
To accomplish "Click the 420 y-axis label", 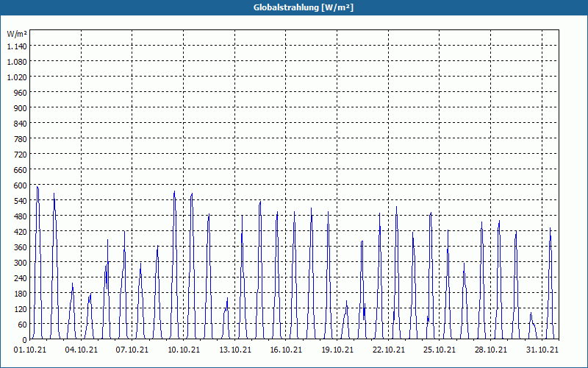I will (x=21, y=232).
